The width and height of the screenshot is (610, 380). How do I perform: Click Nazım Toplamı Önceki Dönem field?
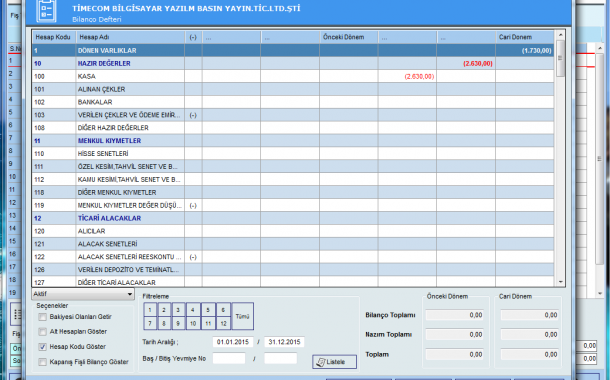(454, 334)
